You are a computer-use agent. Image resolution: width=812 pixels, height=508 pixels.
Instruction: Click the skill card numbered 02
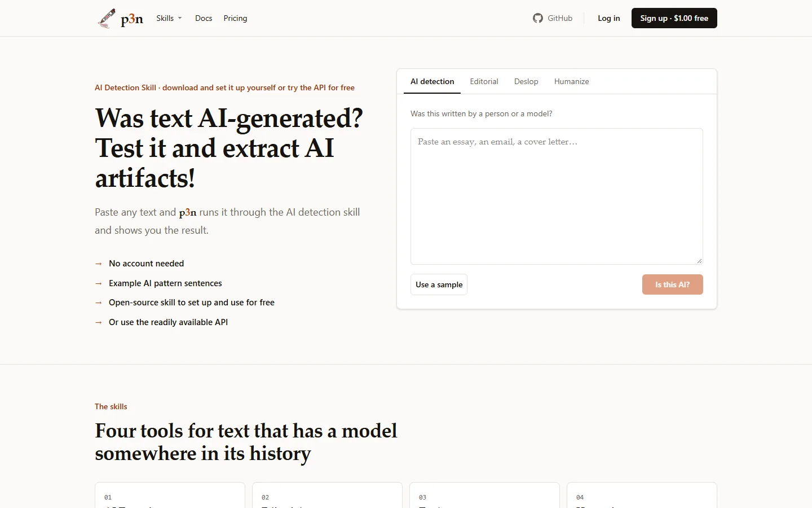pos(327,495)
